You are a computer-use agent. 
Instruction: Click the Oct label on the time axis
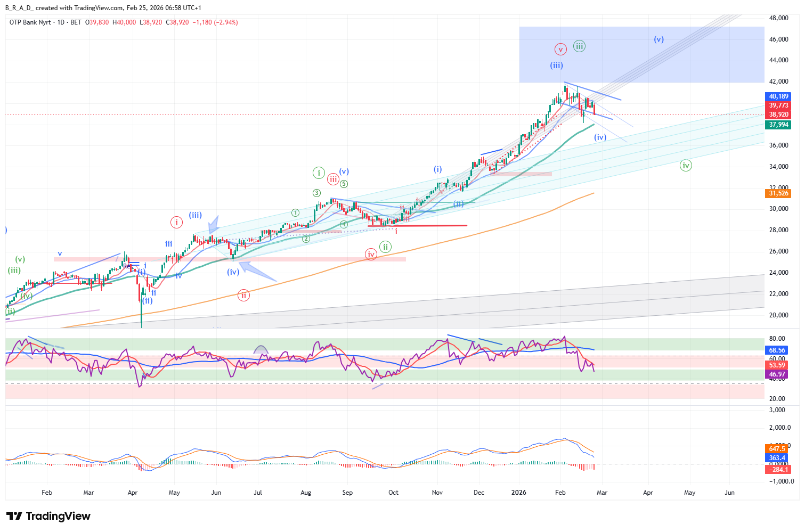[393, 493]
